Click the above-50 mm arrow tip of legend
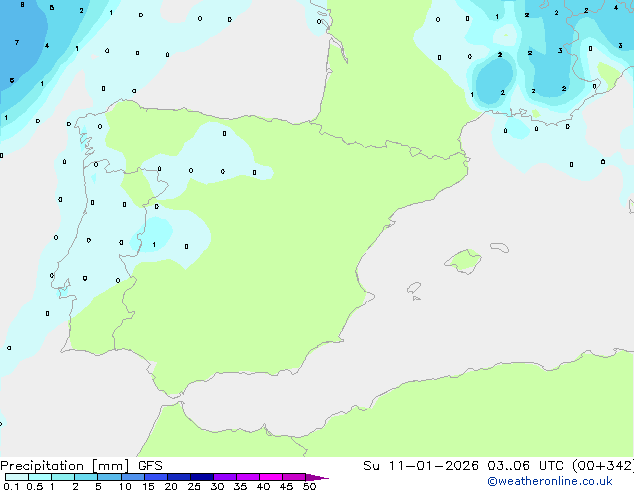The image size is (634, 490). 317,477
